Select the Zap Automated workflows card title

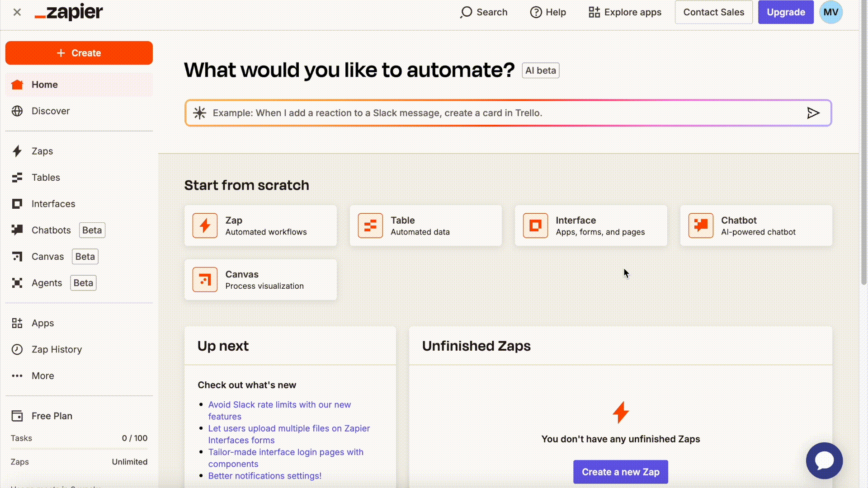click(x=234, y=220)
